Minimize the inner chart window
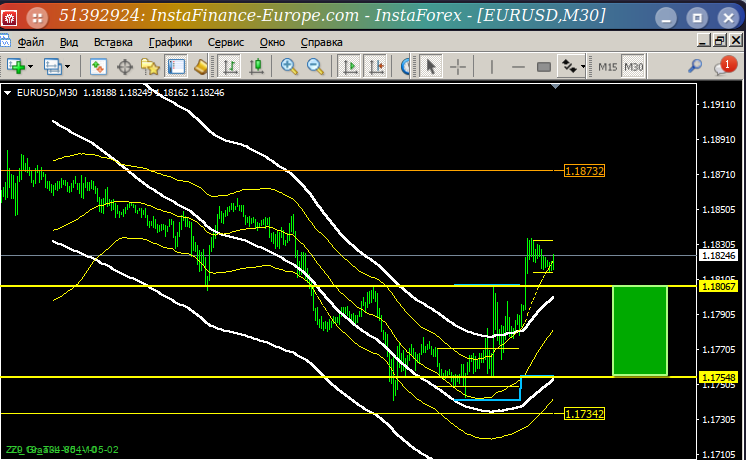 coord(704,41)
